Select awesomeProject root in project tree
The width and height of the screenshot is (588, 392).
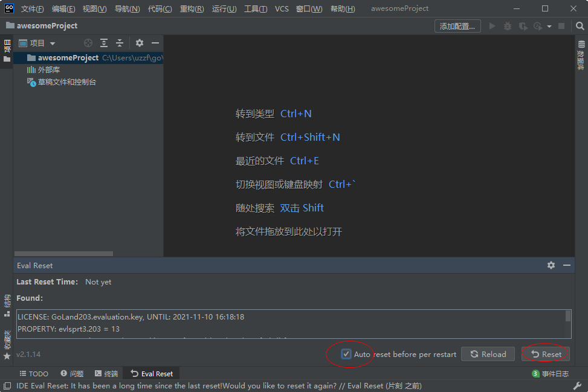click(88, 58)
